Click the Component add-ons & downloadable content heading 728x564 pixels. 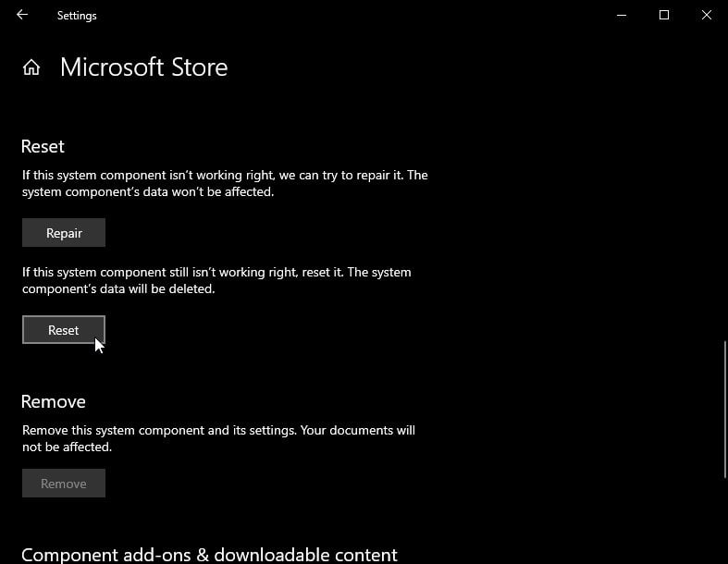(209, 555)
